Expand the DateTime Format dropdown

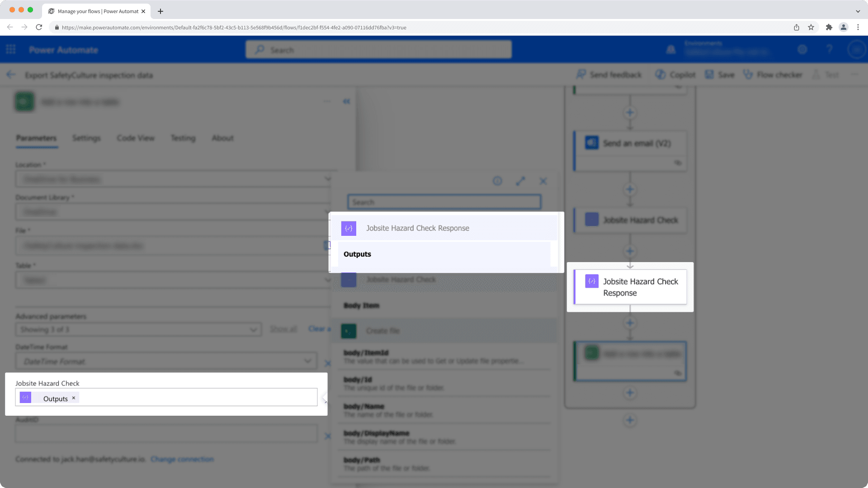[x=308, y=361]
